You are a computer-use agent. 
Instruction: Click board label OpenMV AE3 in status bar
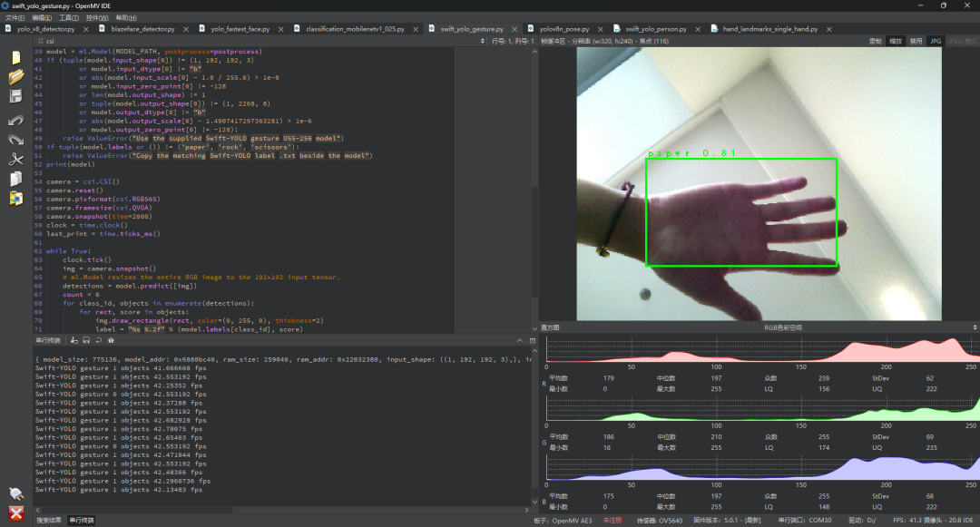(x=563, y=520)
